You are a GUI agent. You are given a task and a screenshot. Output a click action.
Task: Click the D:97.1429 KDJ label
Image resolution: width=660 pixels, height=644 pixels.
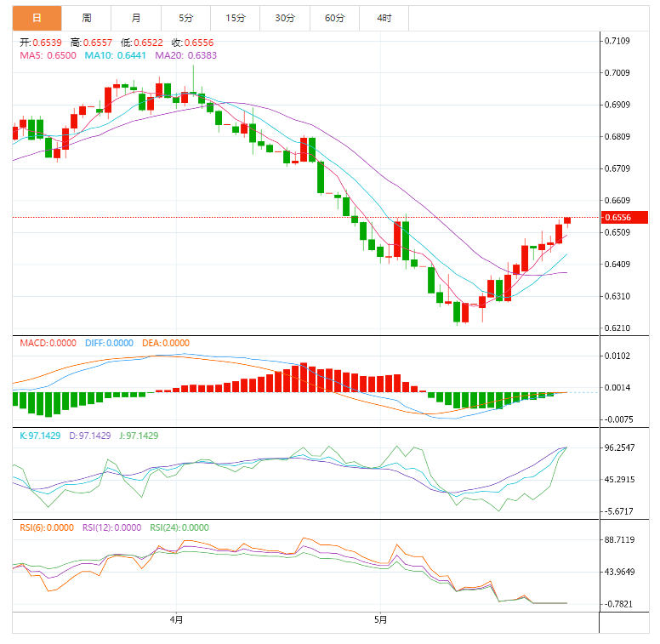pos(89,436)
